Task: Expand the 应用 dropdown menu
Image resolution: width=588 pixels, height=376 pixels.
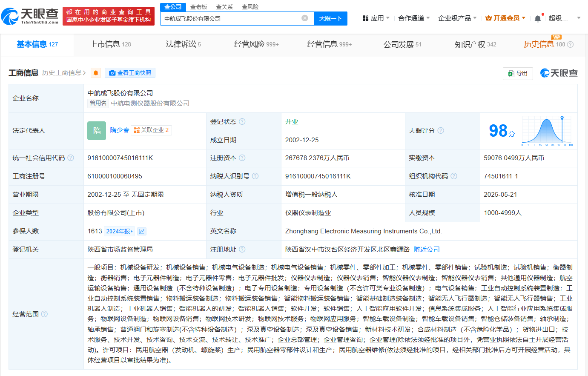Action: coord(376,18)
